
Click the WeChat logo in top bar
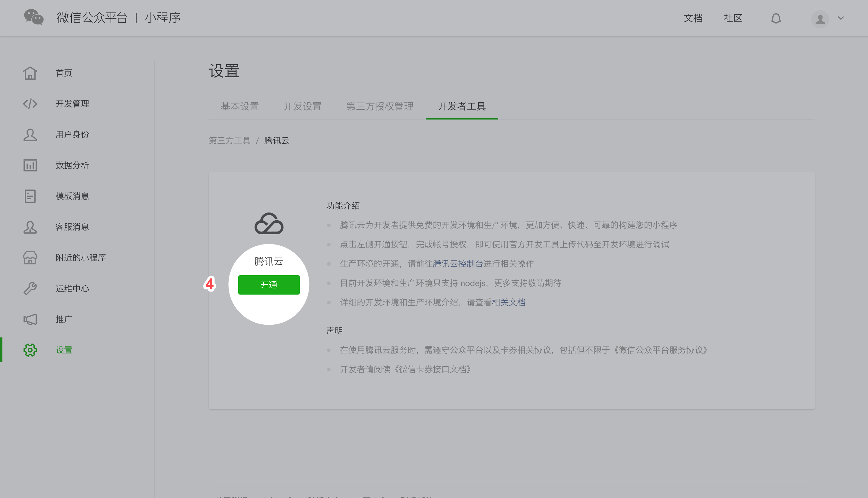click(x=34, y=18)
